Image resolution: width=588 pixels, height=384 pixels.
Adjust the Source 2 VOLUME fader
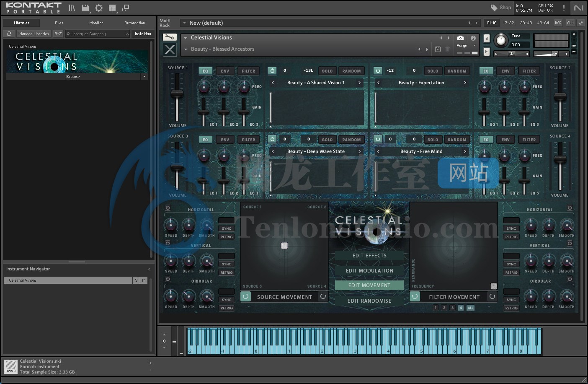tap(560, 97)
